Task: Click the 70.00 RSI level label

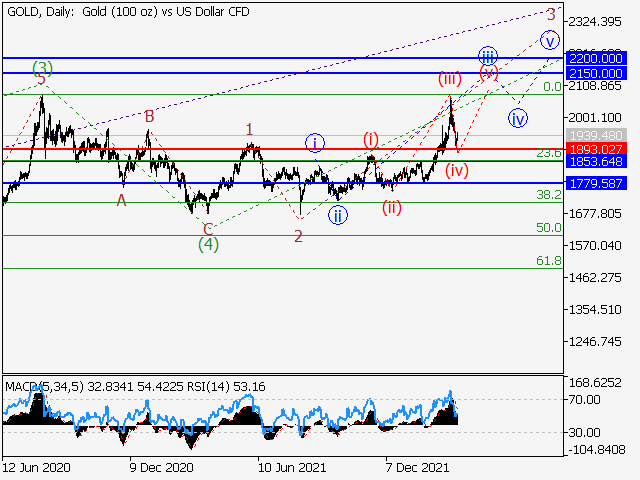Action: [x=584, y=400]
